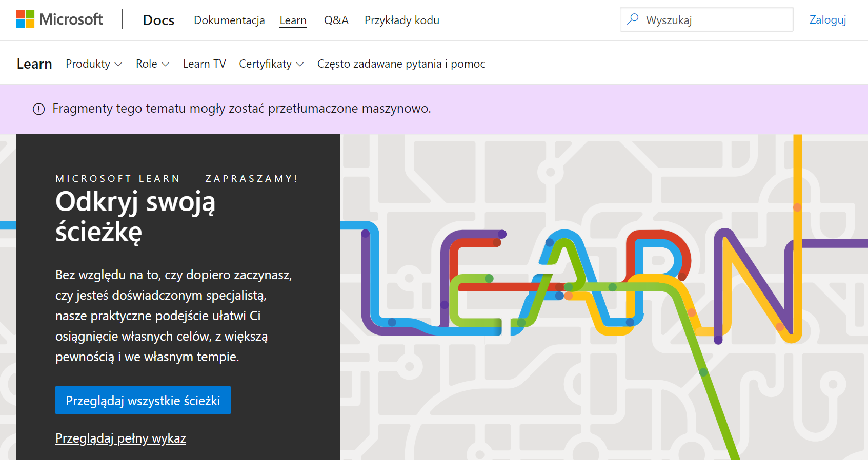Open Często zadawane pytania i pomoc
This screenshot has height=460, width=868.
401,64
